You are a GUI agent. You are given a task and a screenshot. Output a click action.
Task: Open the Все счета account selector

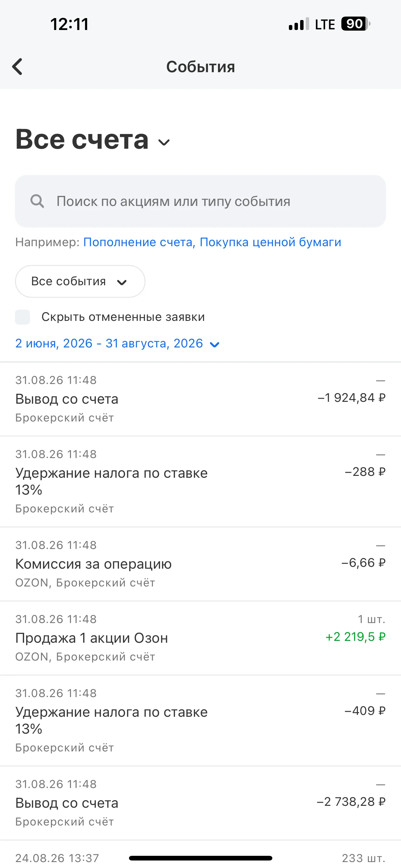(x=93, y=139)
